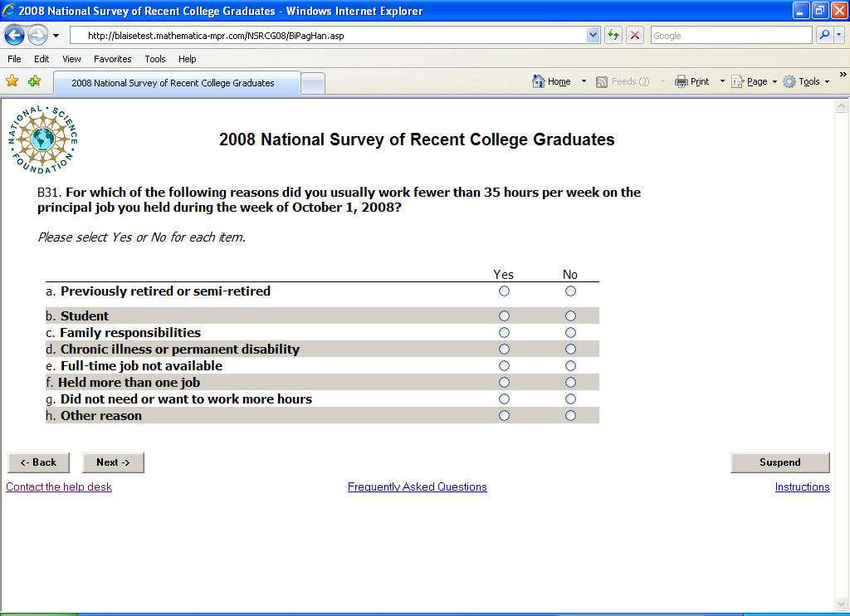Screen dimensions: 850x616
Task: Open the View menu
Action: pos(71,59)
